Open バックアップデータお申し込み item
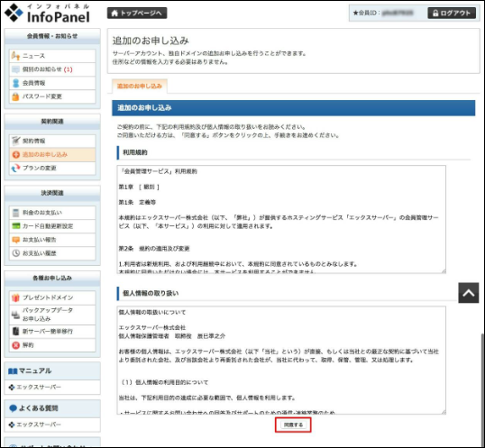The image size is (485, 448). (x=52, y=315)
